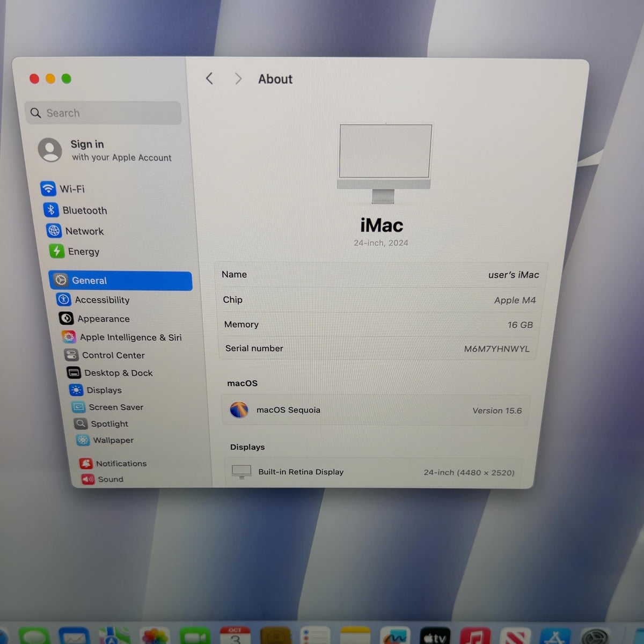The height and width of the screenshot is (644, 644).
Task: Click the Search field in sidebar
Action: [103, 113]
